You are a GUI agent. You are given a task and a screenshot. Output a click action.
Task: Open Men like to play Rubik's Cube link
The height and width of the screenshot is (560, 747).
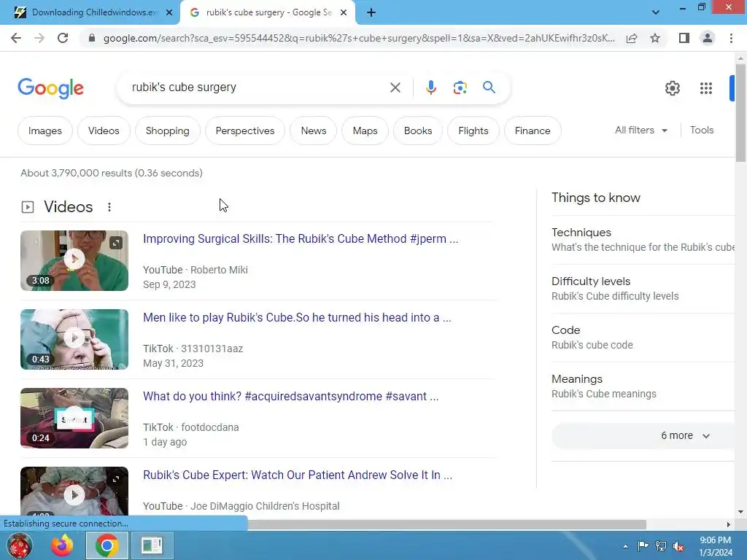(297, 318)
